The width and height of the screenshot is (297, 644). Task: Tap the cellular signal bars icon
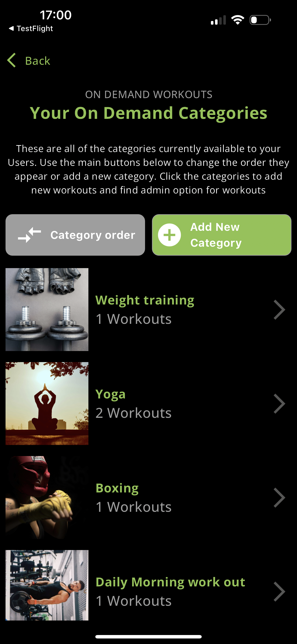(x=218, y=20)
